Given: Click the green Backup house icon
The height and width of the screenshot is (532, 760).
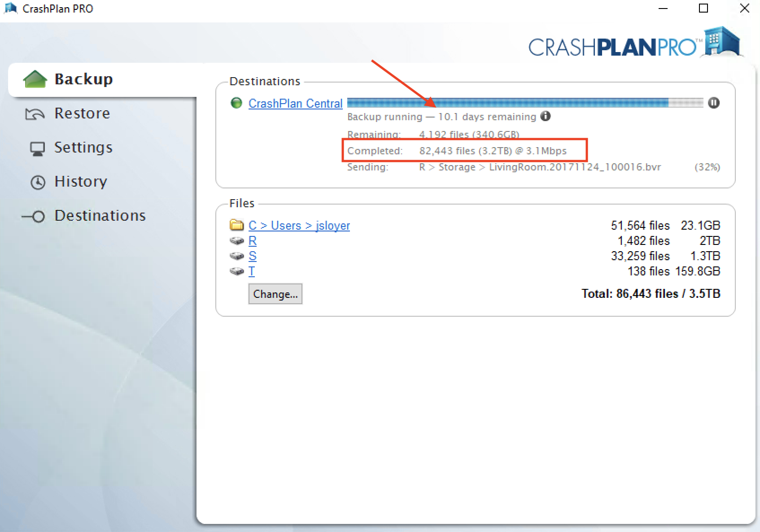Looking at the screenshot, I should click(x=35, y=79).
